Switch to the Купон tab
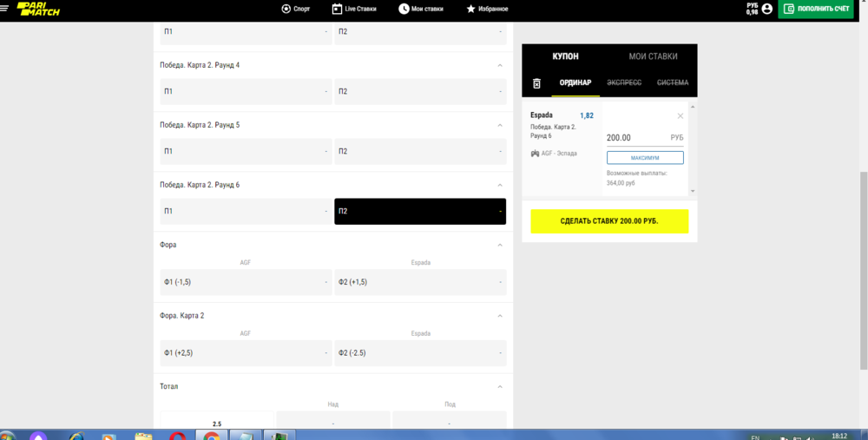 pyautogui.click(x=565, y=56)
